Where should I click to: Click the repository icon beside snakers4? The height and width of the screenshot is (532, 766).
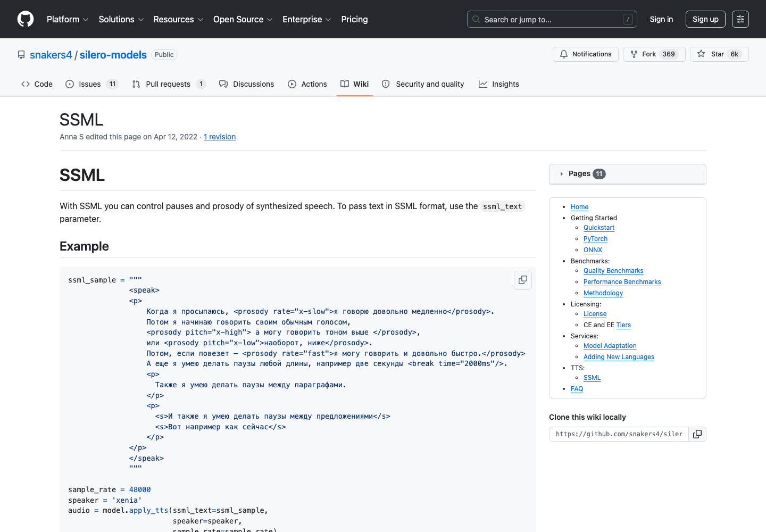click(x=21, y=55)
